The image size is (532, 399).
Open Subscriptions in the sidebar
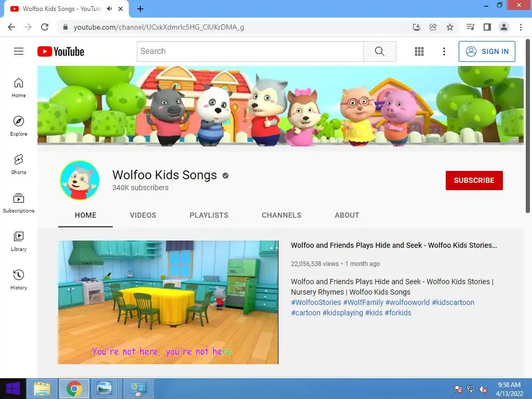pyautogui.click(x=19, y=203)
